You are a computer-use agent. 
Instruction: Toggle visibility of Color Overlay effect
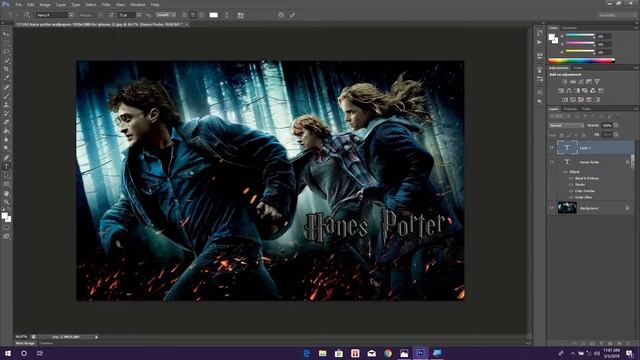pyautogui.click(x=571, y=191)
